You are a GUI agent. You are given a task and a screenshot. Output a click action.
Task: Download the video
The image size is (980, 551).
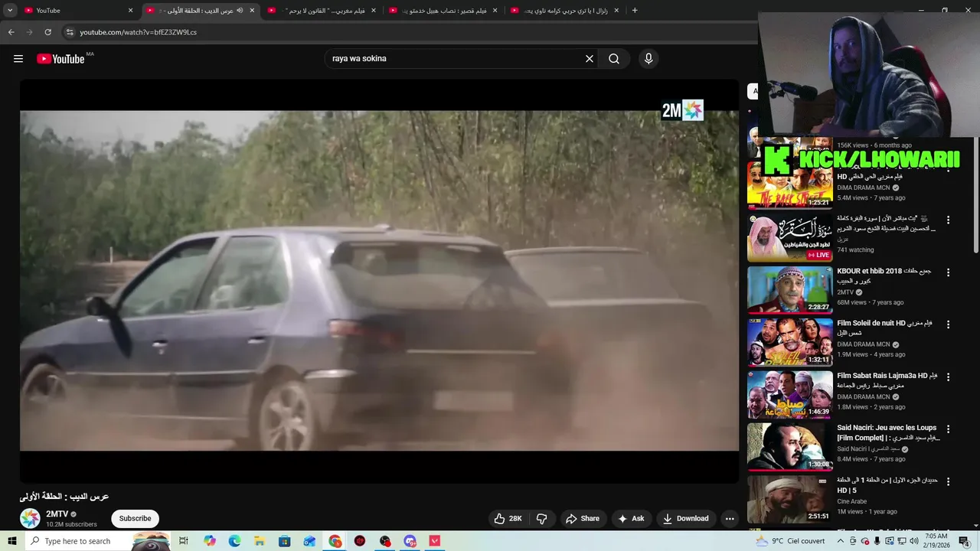(686, 519)
